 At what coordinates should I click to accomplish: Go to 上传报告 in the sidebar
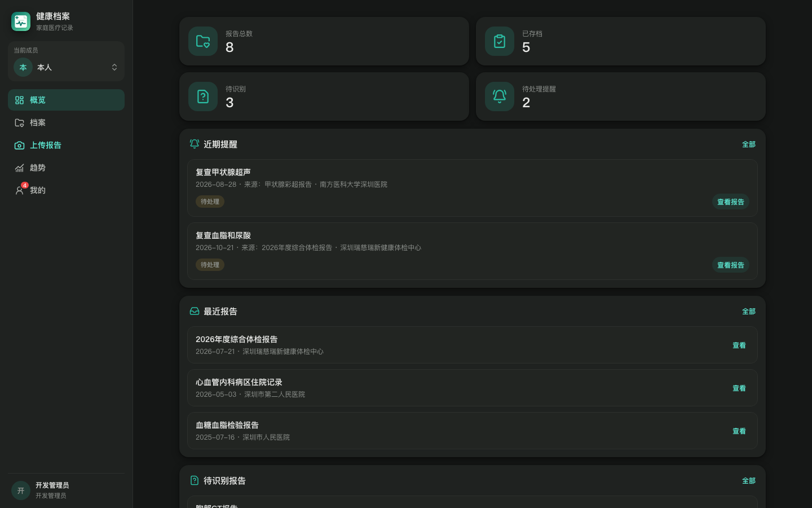point(66,145)
